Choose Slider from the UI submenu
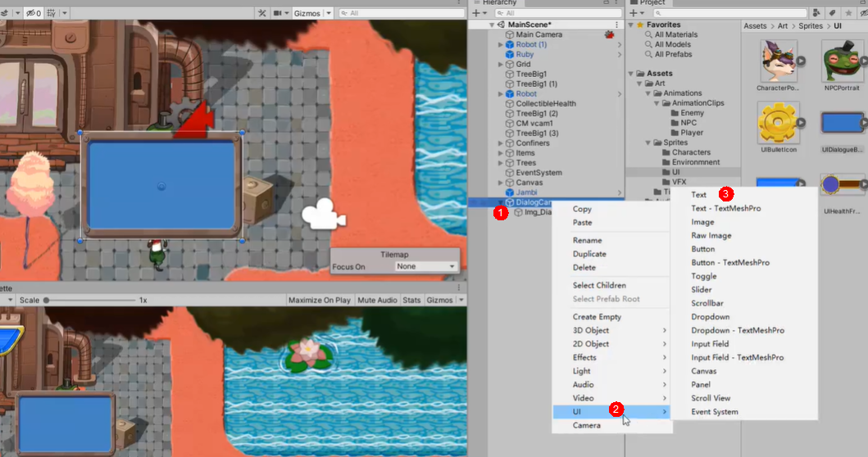This screenshot has height=457, width=868. tap(702, 289)
